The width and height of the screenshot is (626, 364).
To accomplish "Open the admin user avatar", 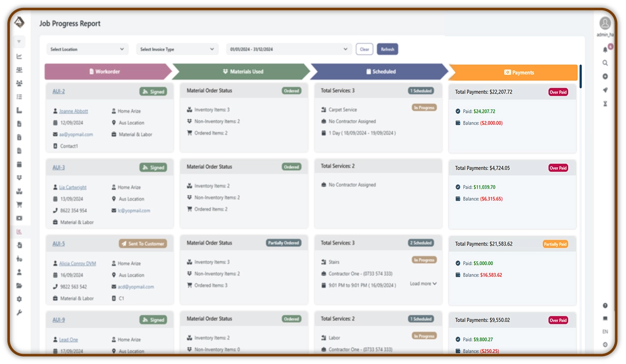I will (605, 23).
